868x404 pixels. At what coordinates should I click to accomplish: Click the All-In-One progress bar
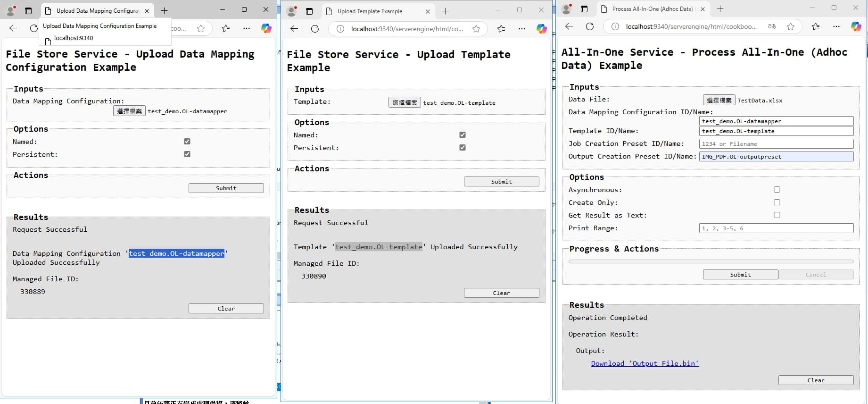[711, 261]
